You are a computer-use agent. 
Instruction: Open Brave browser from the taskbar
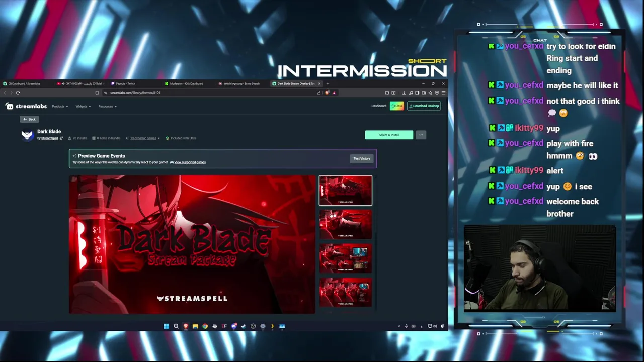pos(186,326)
